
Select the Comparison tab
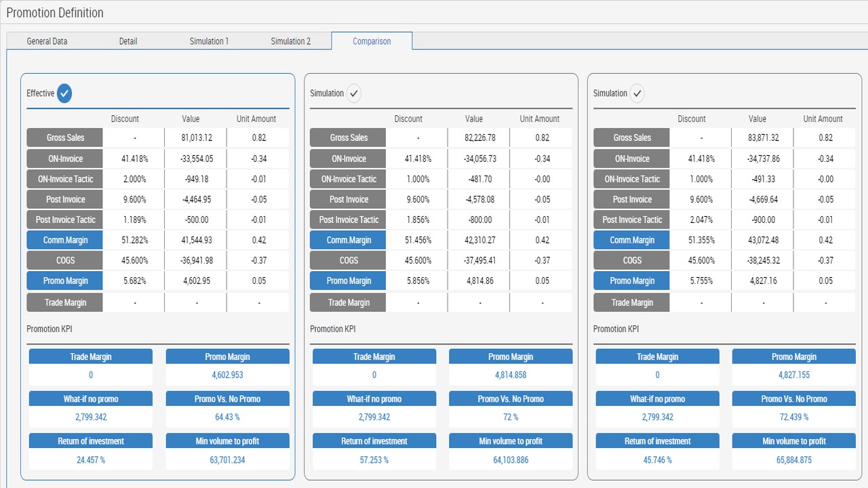coord(372,41)
